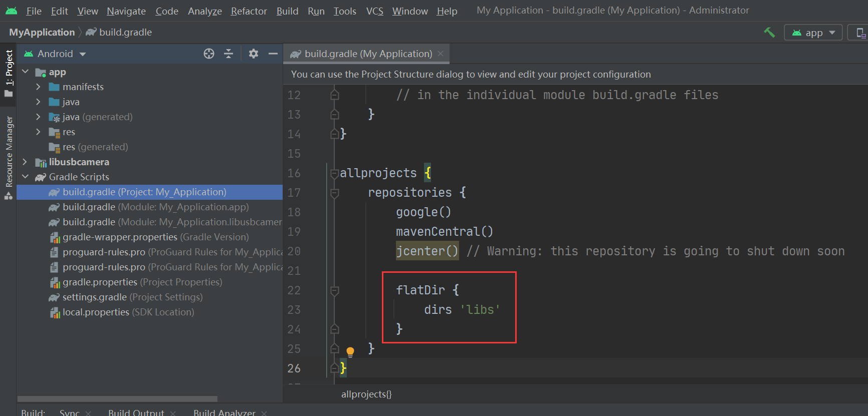
Task: Open the first proguard-rules.pro file
Action: [x=165, y=252]
